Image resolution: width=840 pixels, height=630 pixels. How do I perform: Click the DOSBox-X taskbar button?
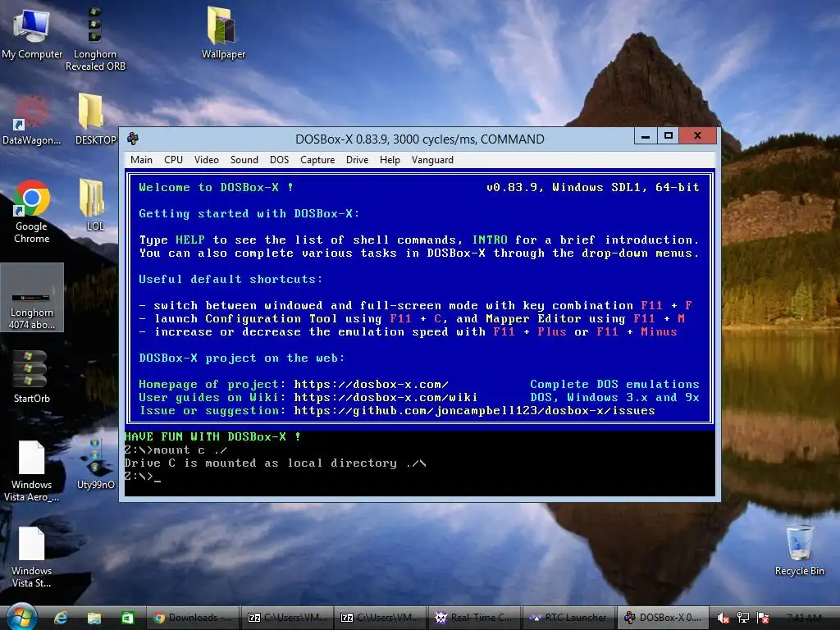coord(662,618)
